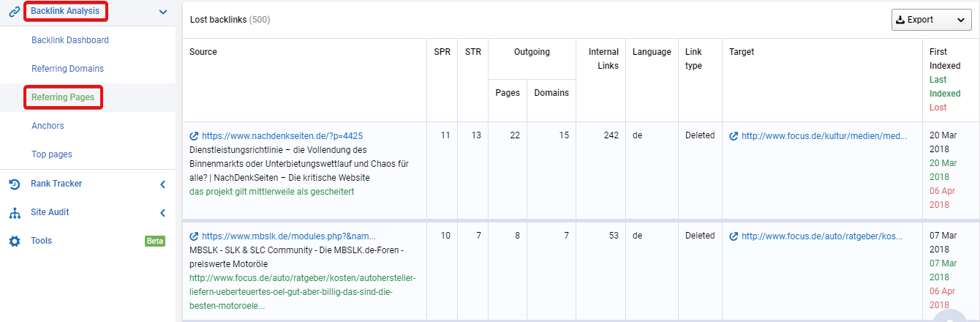Click the Tools gear icon
Screen dimensions: 980x322
14,241
